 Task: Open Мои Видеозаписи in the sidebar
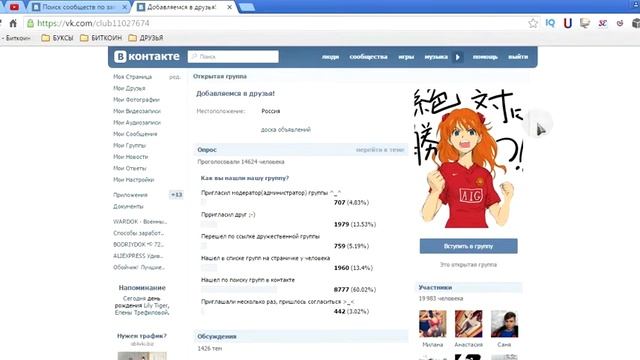(137, 111)
